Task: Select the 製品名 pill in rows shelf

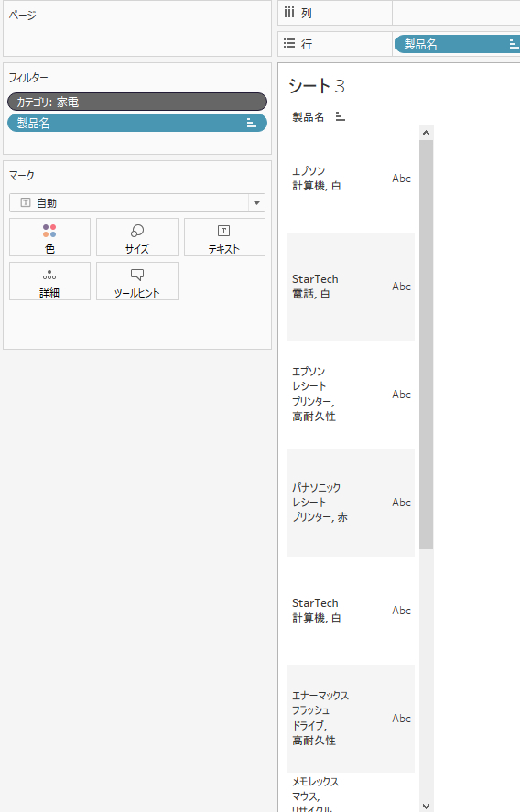Action: 457,44
